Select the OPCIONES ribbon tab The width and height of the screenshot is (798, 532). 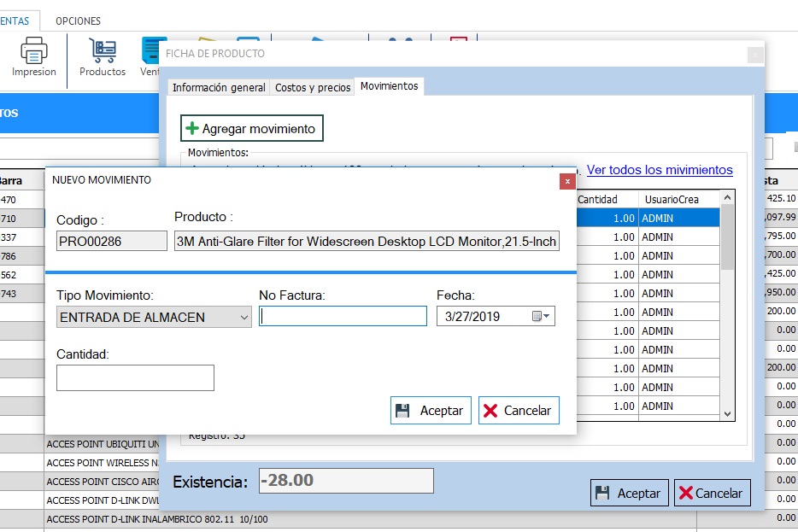(78, 20)
